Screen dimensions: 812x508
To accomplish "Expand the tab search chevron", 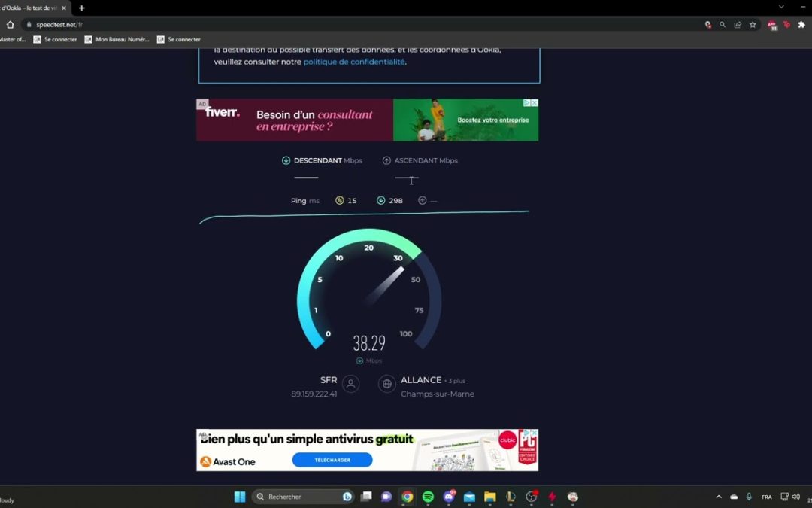I will [781, 7].
